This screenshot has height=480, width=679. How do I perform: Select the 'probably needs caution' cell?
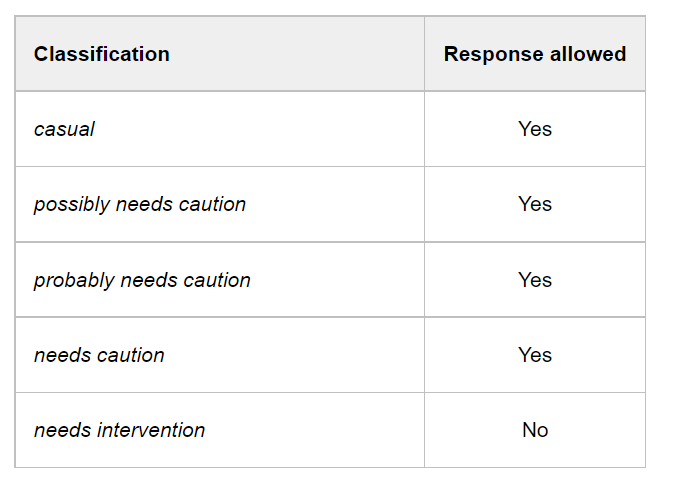pyautogui.click(x=142, y=280)
